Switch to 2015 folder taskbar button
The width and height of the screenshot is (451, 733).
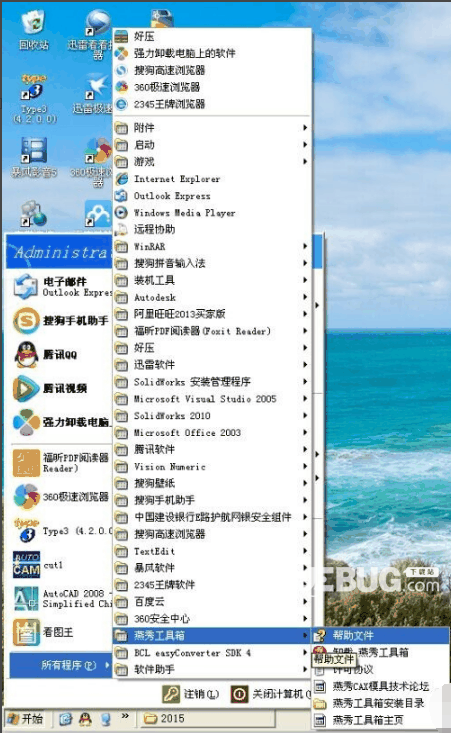pos(208,719)
